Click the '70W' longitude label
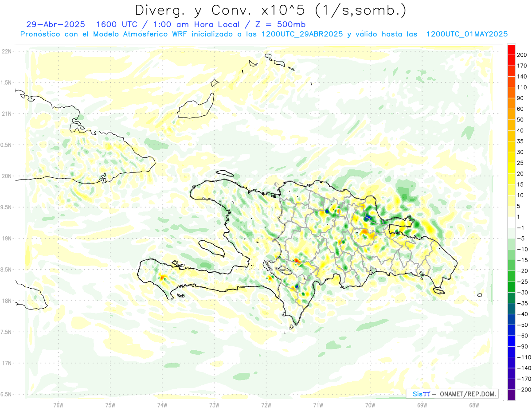Screen dimensions: 532x411 (x=370, y=405)
